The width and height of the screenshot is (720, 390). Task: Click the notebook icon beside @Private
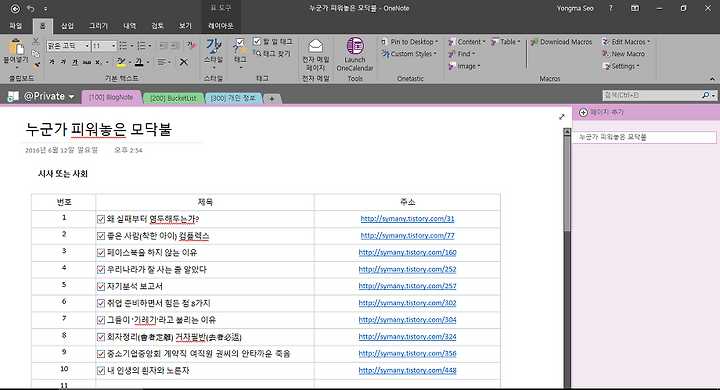click(x=13, y=96)
